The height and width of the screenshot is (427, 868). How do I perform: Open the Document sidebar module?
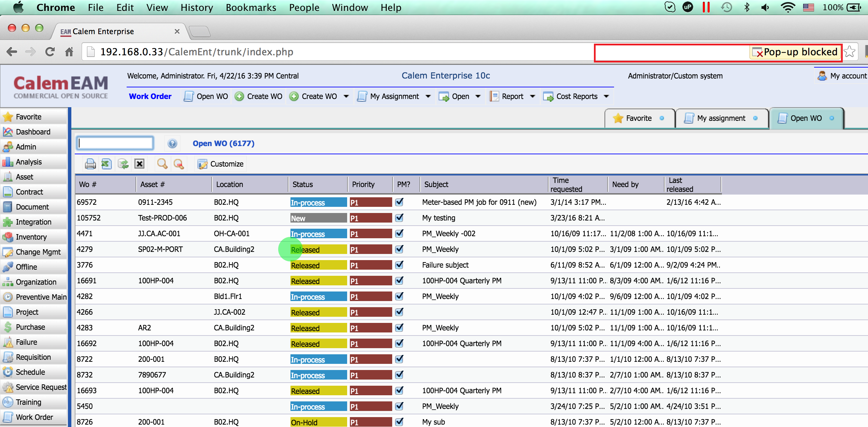(34, 207)
